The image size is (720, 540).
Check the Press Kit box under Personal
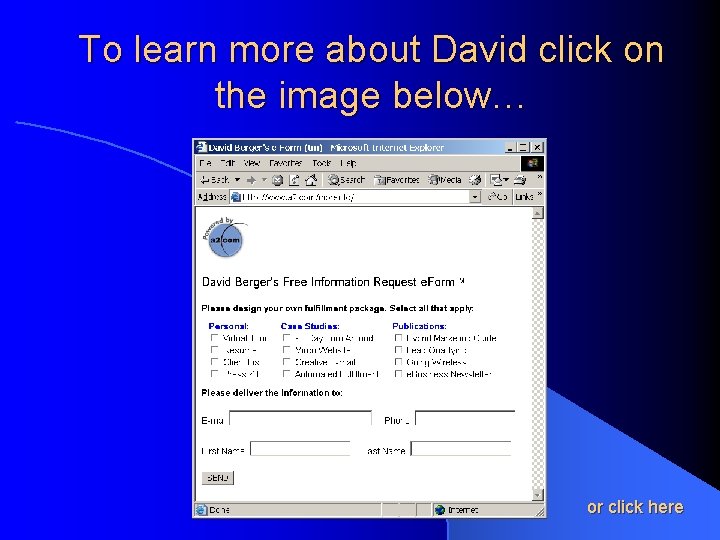coord(214,374)
